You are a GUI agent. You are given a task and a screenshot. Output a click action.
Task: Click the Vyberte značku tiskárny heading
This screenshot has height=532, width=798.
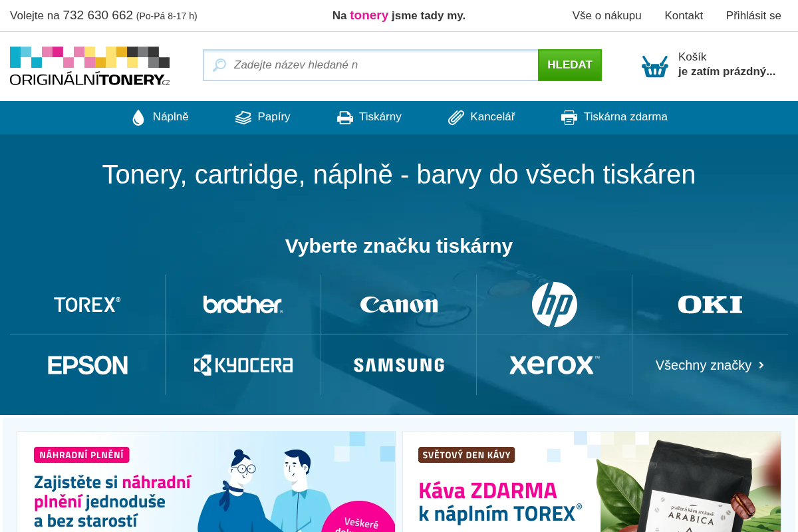399,246
